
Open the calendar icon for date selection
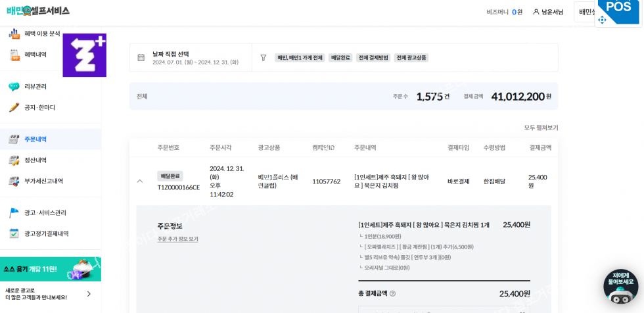click(141, 58)
